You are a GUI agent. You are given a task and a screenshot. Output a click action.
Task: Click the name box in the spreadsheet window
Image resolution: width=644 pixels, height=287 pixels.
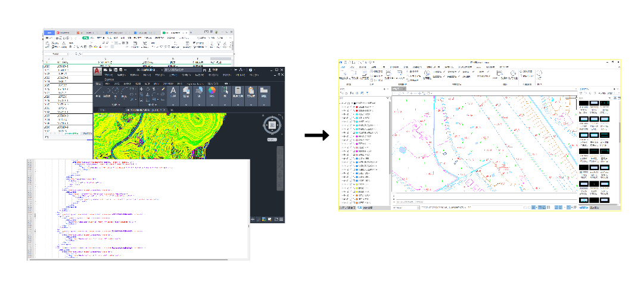[x=56, y=54]
